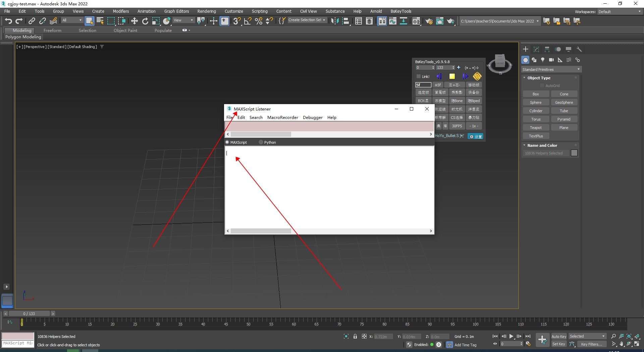This screenshot has width=644, height=352.
Task: Switch to the Hierarchy panel tab
Action: [547, 49]
